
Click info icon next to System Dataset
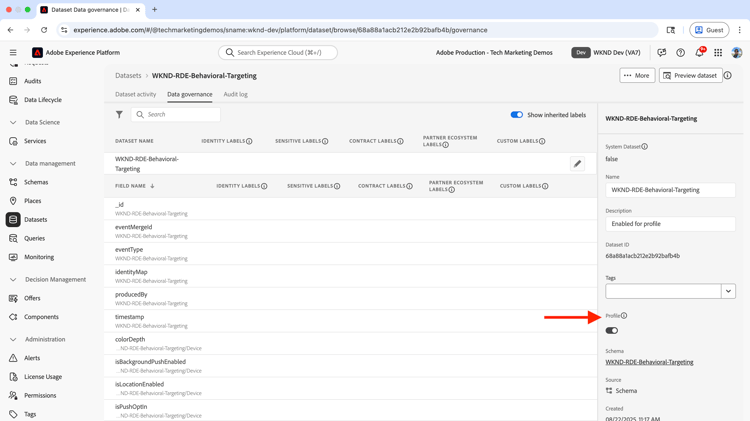click(x=644, y=146)
